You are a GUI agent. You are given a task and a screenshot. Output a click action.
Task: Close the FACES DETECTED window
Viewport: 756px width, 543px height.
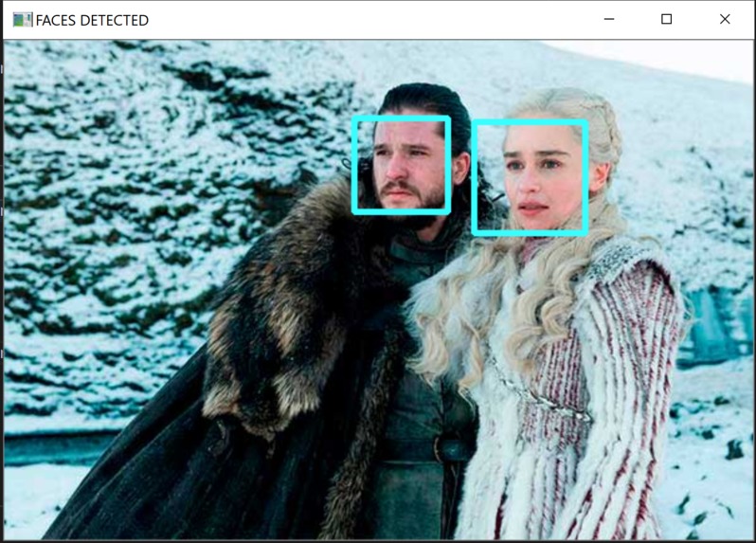point(725,19)
